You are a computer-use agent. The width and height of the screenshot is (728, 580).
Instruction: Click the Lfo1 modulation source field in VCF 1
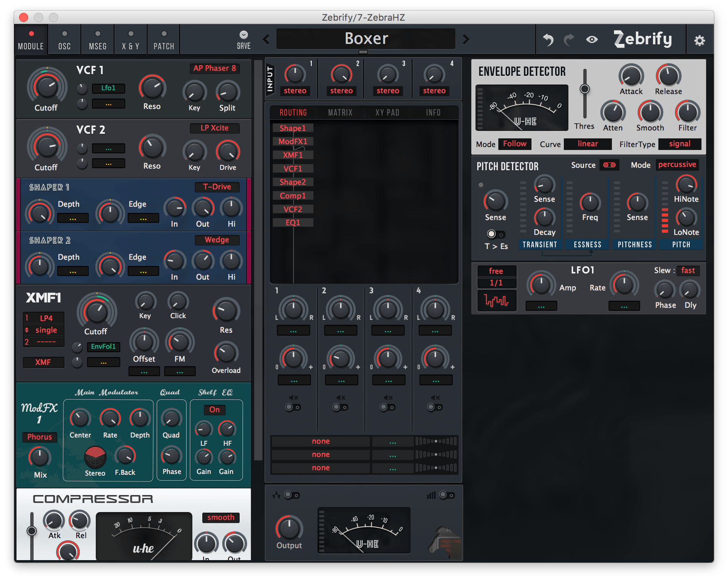click(x=108, y=88)
